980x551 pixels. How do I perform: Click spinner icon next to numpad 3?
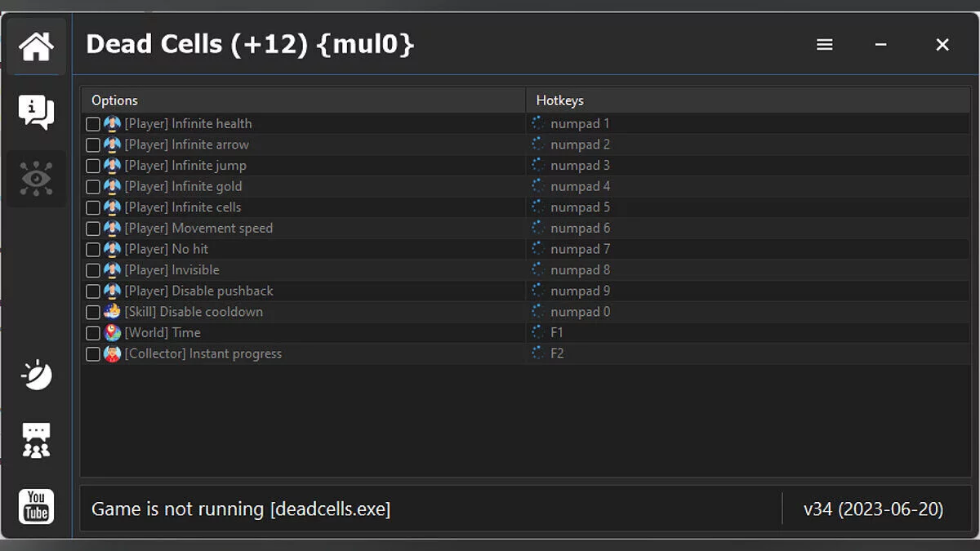point(537,165)
